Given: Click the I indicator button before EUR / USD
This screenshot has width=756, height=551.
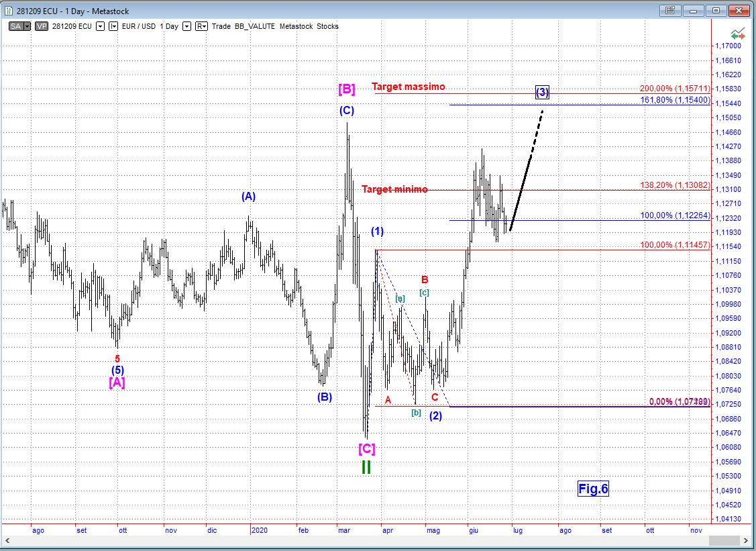Looking at the screenshot, I should 113,26.
